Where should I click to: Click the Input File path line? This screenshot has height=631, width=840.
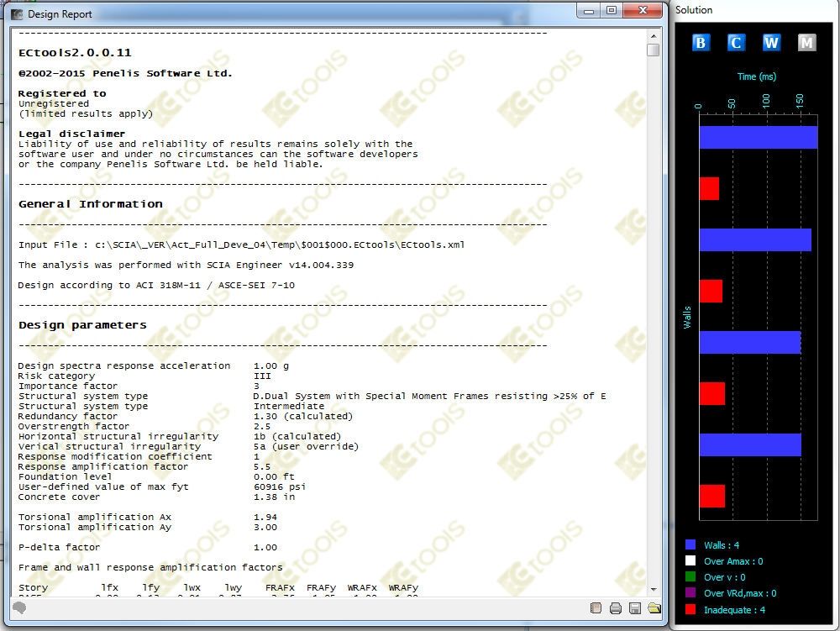(x=242, y=245)
